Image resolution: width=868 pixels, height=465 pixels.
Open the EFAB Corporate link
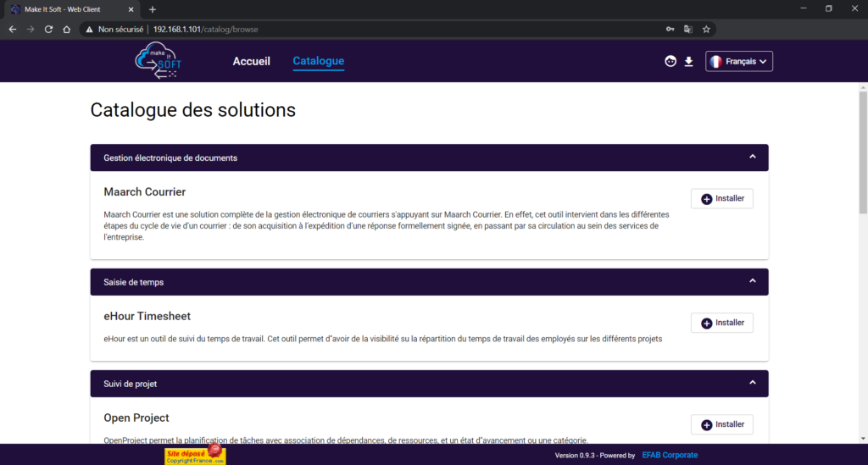pos(670,455)
